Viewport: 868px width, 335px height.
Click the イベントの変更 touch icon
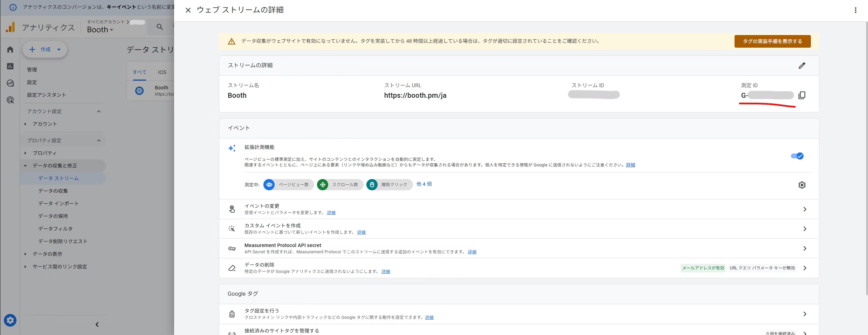tap(232, 209)
